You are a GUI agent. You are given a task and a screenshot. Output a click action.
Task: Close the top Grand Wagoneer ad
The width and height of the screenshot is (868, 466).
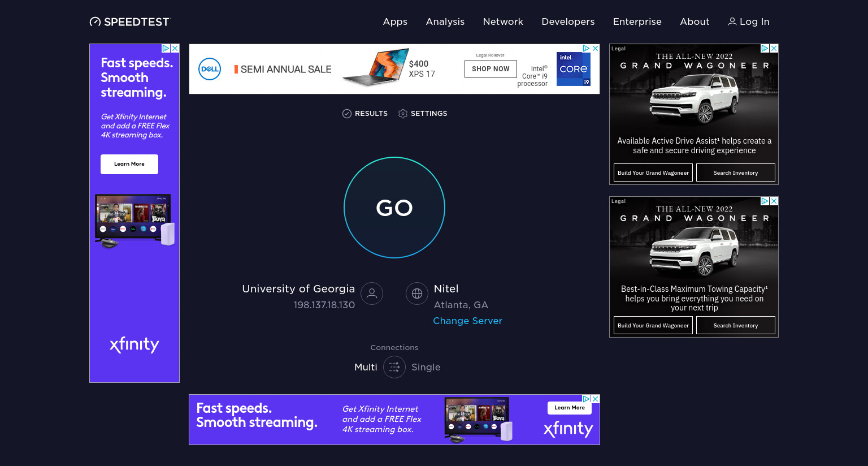(x=774, y=49)
